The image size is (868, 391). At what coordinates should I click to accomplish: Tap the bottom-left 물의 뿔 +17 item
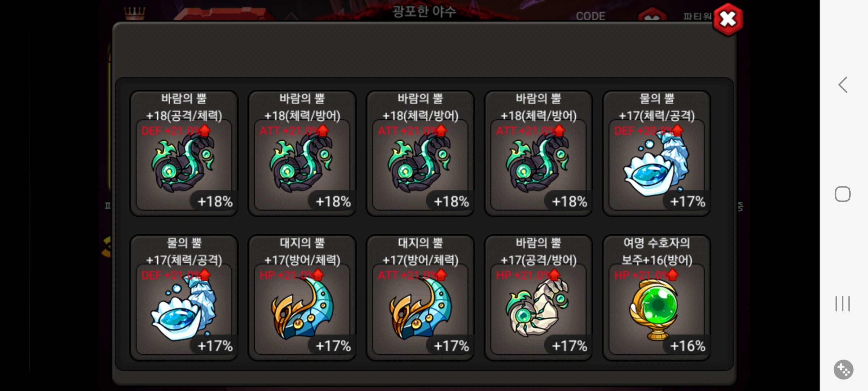(184, 298)
